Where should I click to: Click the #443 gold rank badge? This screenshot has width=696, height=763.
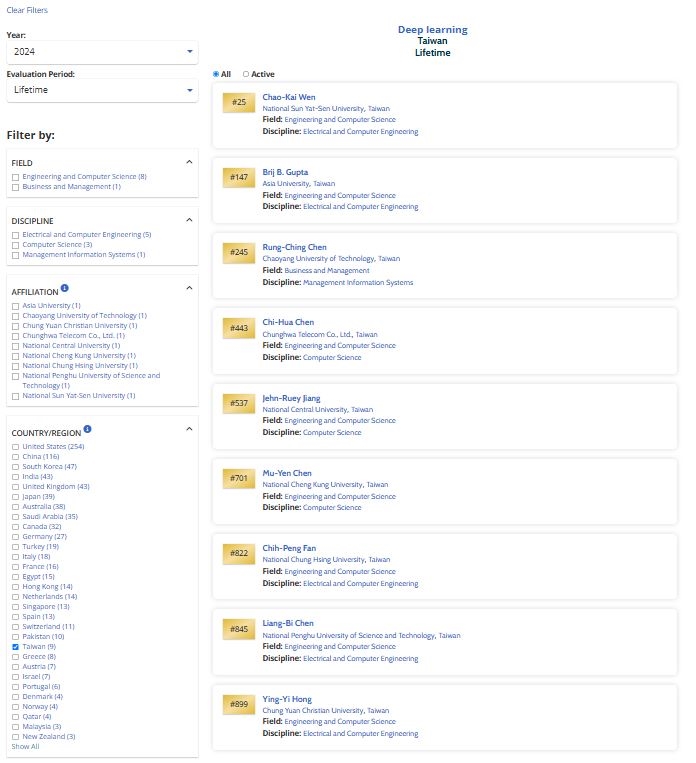pyautogui.click(x=239, y=327)
